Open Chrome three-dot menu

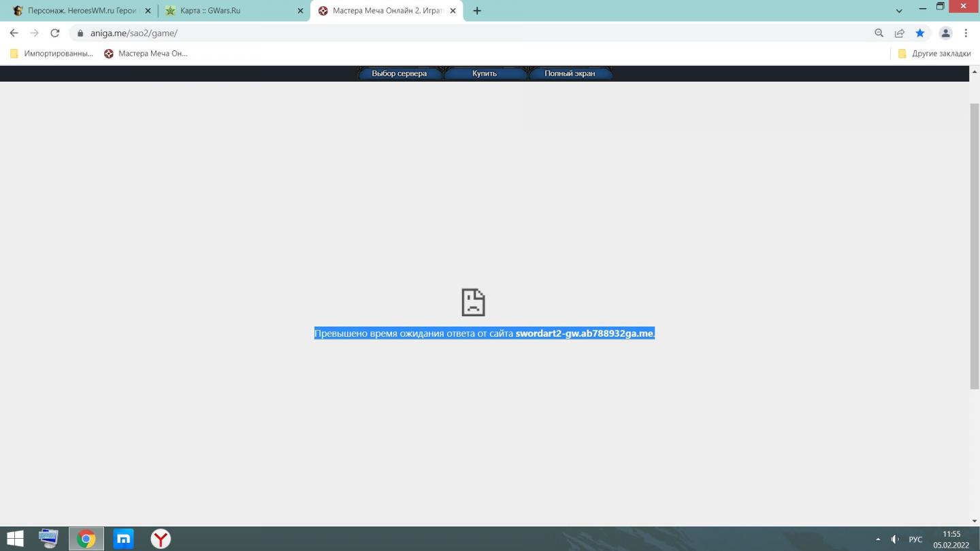click(966, 33)
